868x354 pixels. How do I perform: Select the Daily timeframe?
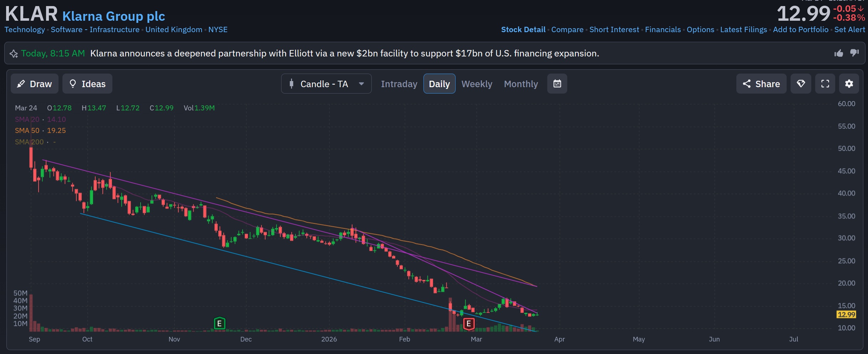(x=439, y=84)
